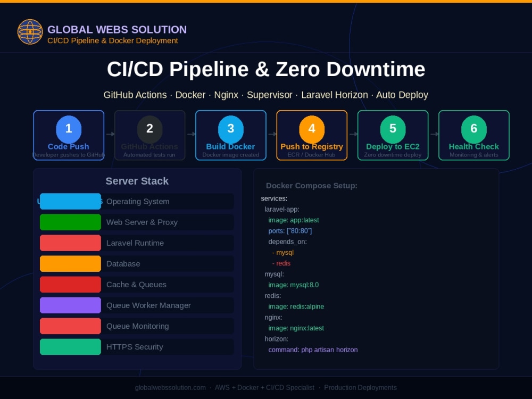Select the step 6 green circle
Screen dimensions: 532x399
pyautogui.click(x=474, y=129)
